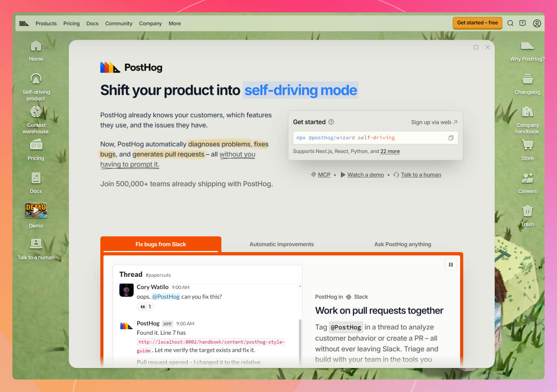Open the Store cart icon
The image size is (557, 392).
pyautogui.click(x=527, y=145)
